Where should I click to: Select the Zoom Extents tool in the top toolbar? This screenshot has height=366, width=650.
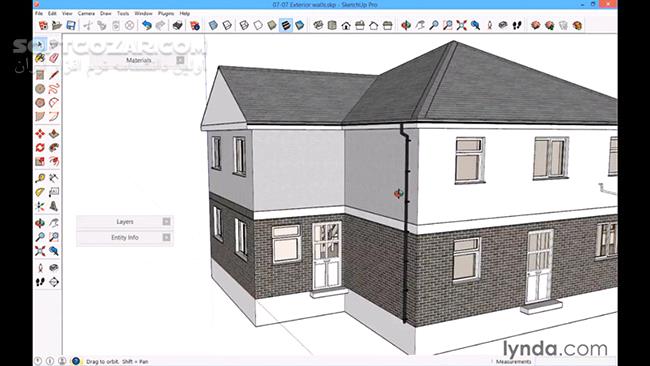tap(461, 25)
